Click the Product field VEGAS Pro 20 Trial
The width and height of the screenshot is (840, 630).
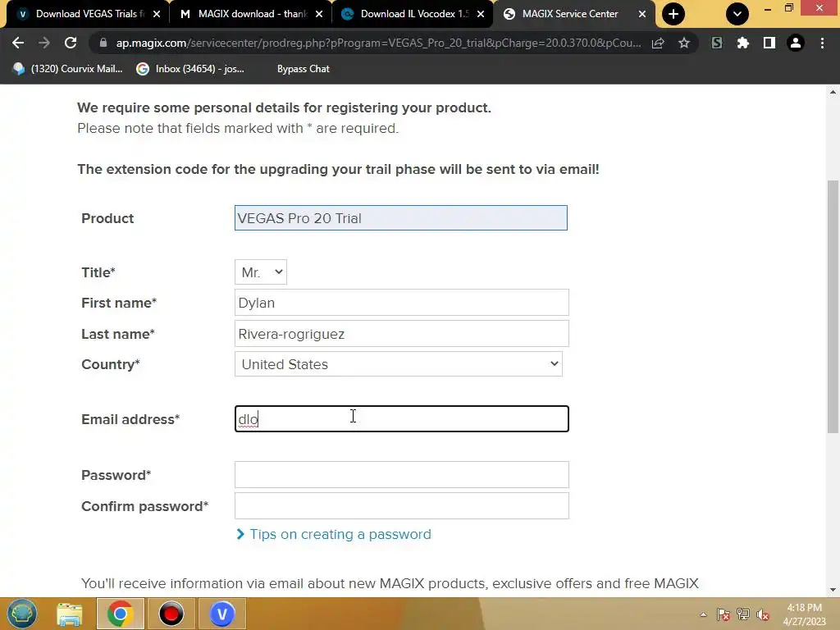pos(400,218)
